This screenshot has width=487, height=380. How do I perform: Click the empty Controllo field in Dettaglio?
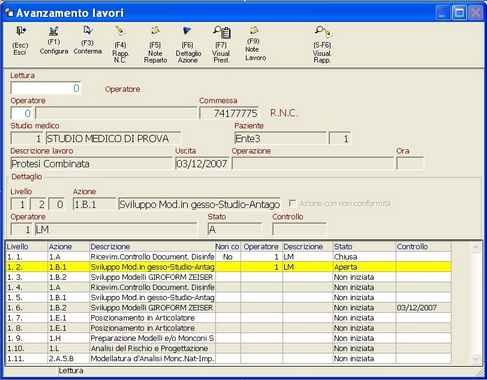pyautogui.click(x=299, y=229)
